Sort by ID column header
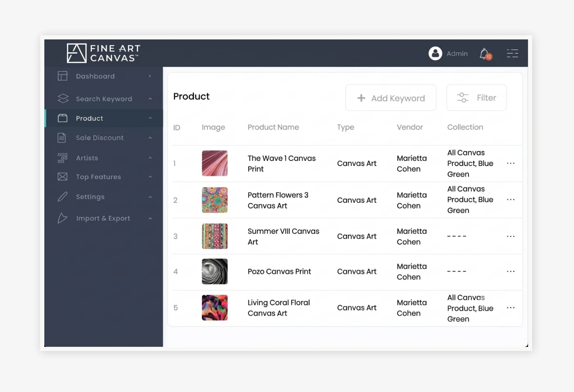This screenshot has height=392, width=574. [x=177, y=128]
